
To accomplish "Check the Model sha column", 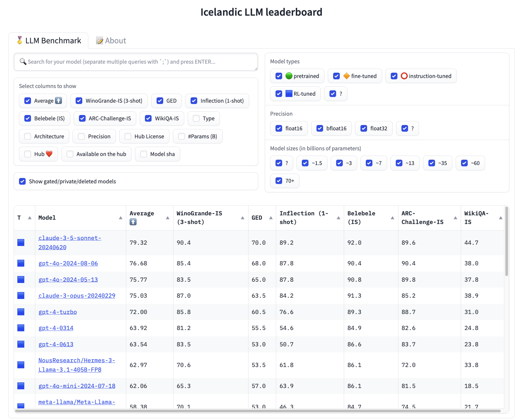I will 144,154.
